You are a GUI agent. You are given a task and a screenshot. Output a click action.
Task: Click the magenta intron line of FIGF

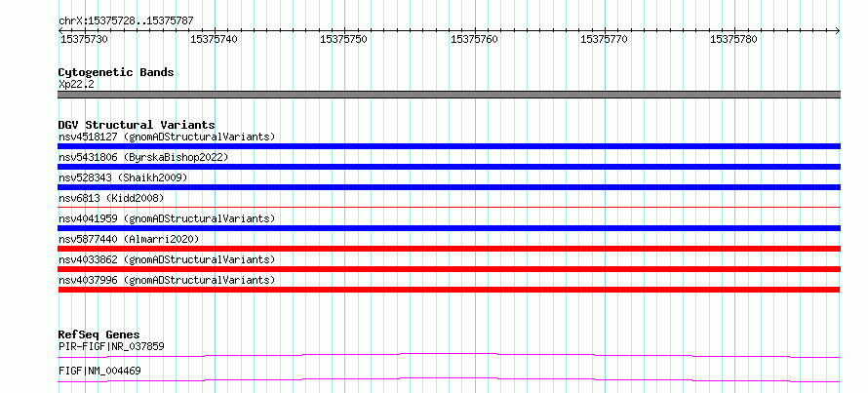(x=449, y=379)
